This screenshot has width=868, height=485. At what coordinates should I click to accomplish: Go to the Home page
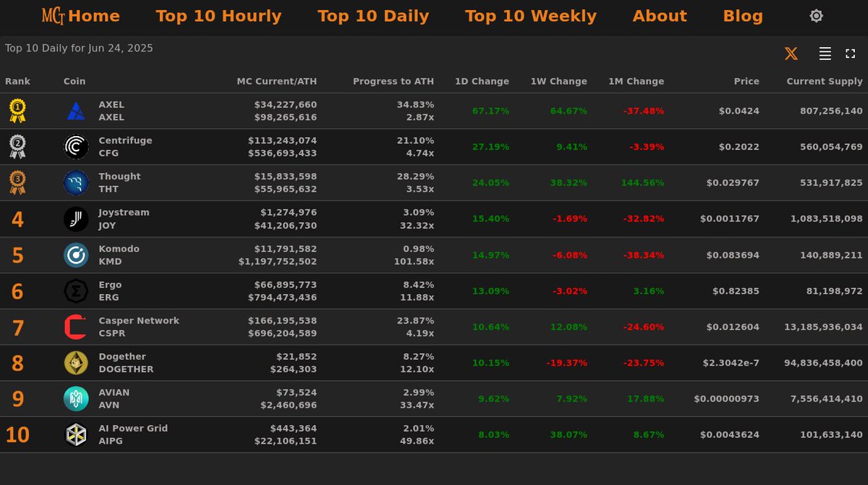click(94, 16)
